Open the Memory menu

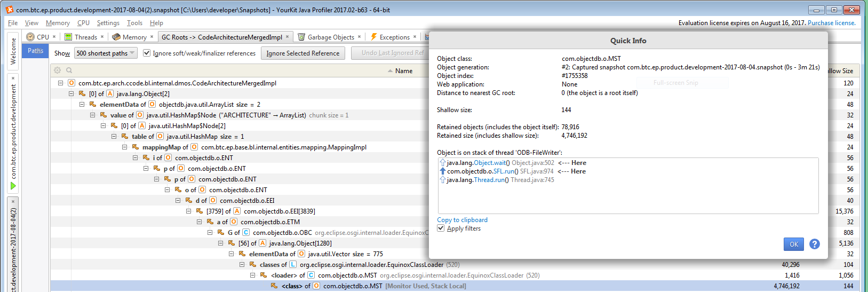[x=58, y=23]
